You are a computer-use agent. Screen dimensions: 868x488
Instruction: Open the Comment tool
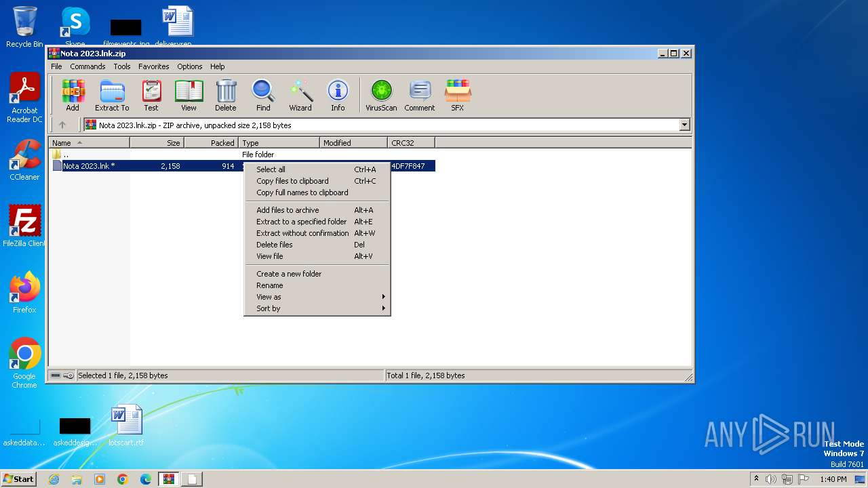tap(420, 95)
